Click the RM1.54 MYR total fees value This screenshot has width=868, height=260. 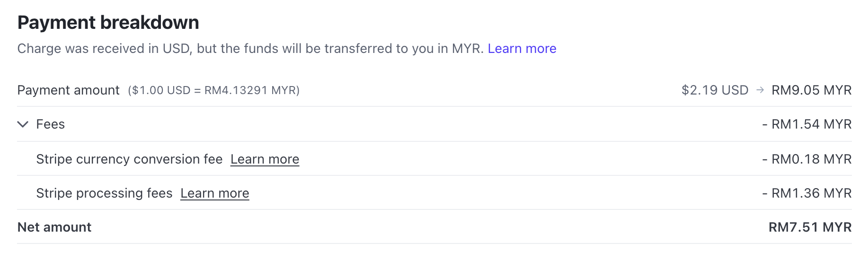806,124
